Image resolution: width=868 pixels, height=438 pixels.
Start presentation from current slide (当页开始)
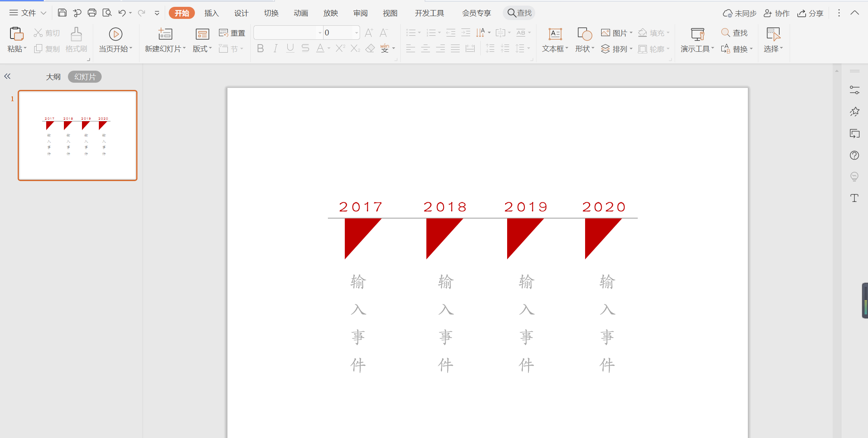pos(115,40)
